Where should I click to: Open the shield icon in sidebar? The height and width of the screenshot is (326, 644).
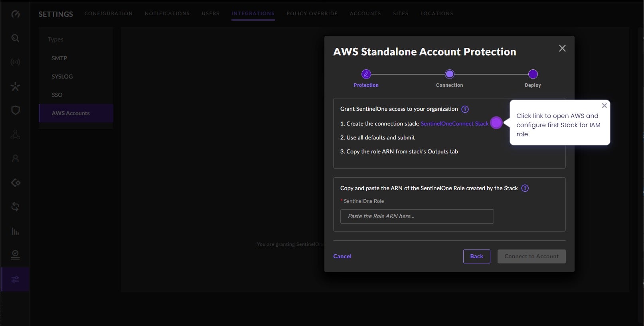(x=15, y=110)
